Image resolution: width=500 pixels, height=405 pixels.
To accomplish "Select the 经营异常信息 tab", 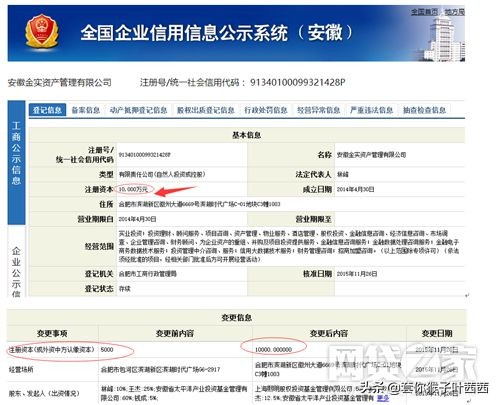I will (319, 110).
